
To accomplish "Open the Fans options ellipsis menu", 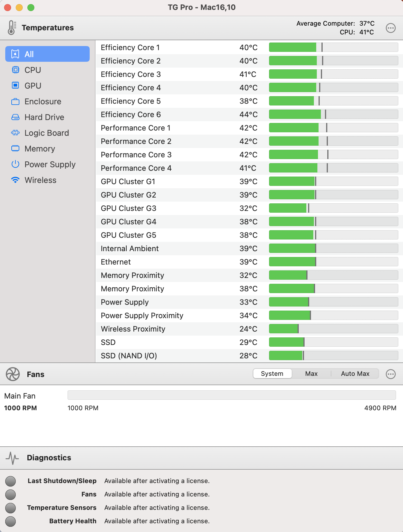I will point(390,374).
